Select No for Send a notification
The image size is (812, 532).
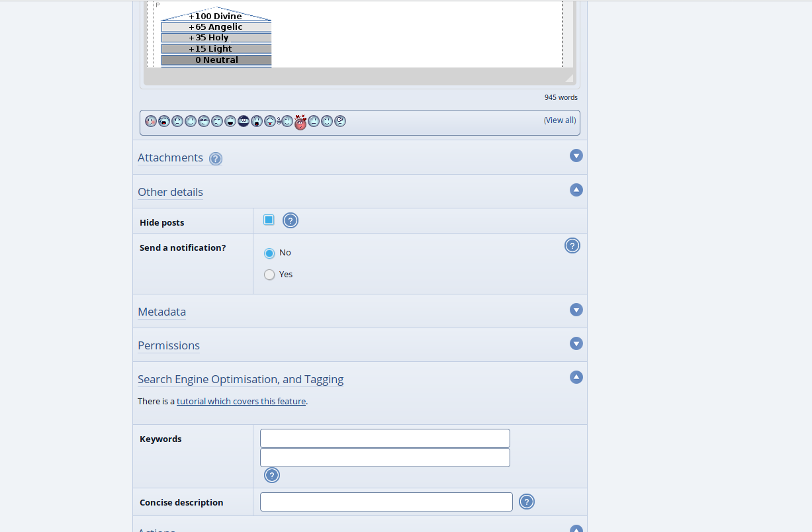pos(269,253)
